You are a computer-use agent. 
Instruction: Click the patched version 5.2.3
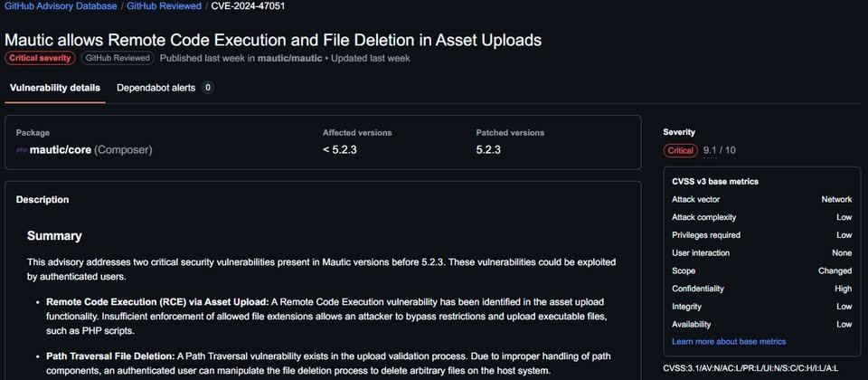pos(488,149)
